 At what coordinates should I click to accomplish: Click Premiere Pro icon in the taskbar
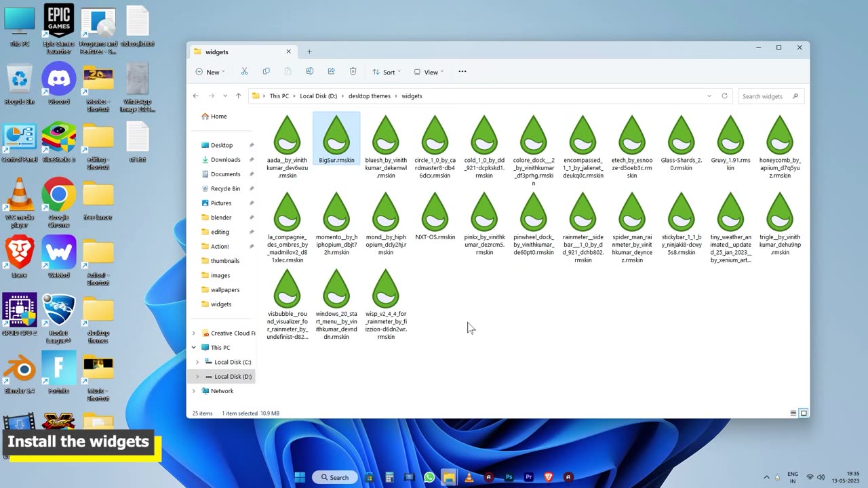528,477
